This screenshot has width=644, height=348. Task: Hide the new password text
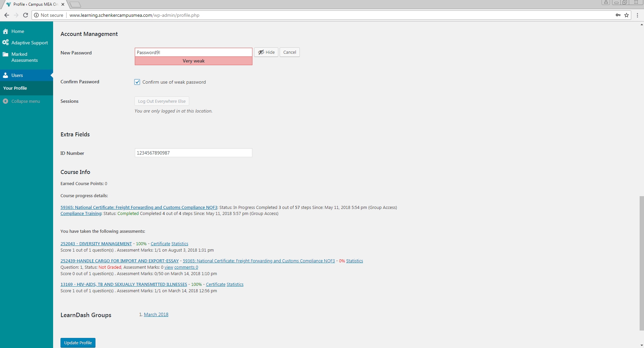(x=266, y=52)
